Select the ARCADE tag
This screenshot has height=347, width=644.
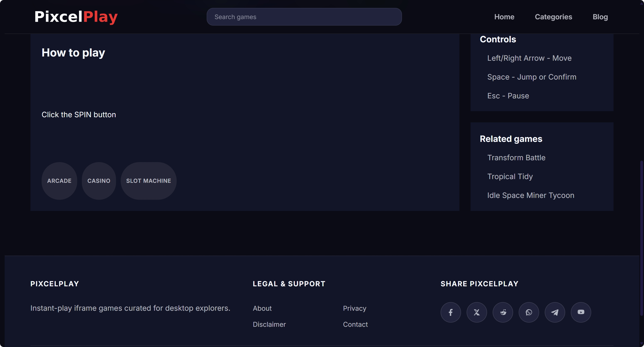coord(59,181)
